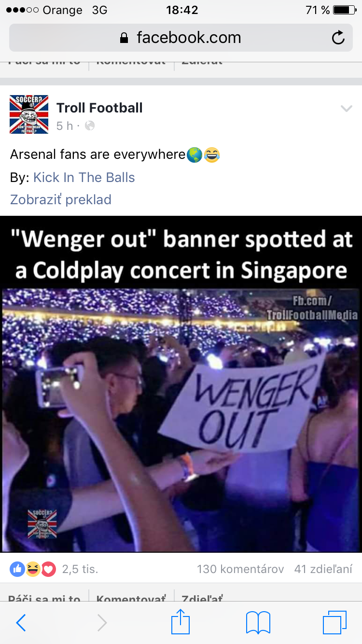Tap Zobraziť preklad to translate post

pyautogui.click(x=61, y=199)
